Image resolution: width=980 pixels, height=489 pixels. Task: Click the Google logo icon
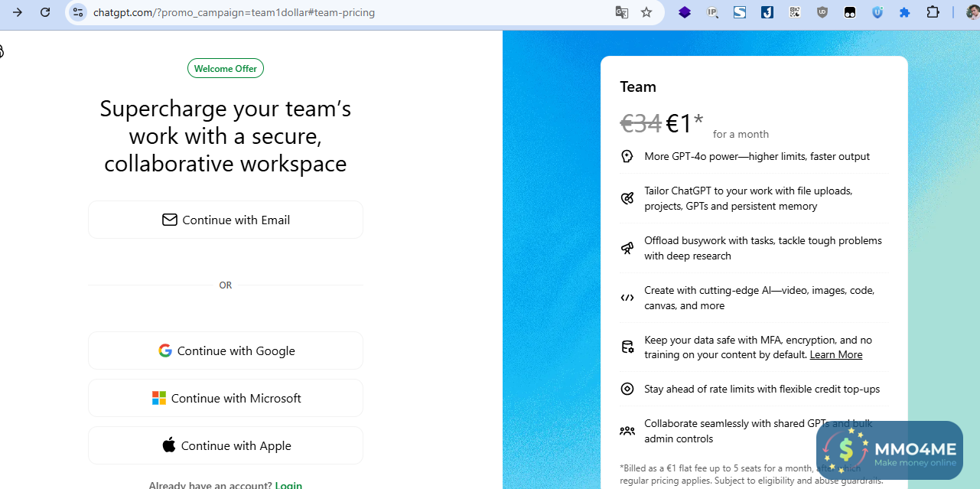[165, 350]
